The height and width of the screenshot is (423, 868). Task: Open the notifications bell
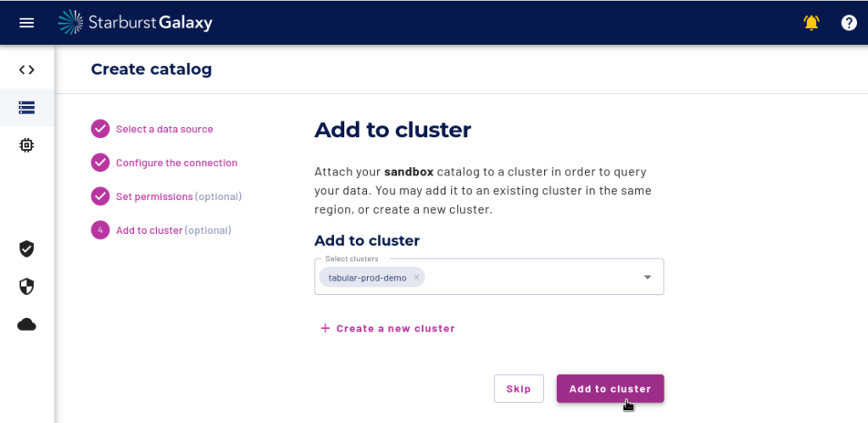click(811, 23)
